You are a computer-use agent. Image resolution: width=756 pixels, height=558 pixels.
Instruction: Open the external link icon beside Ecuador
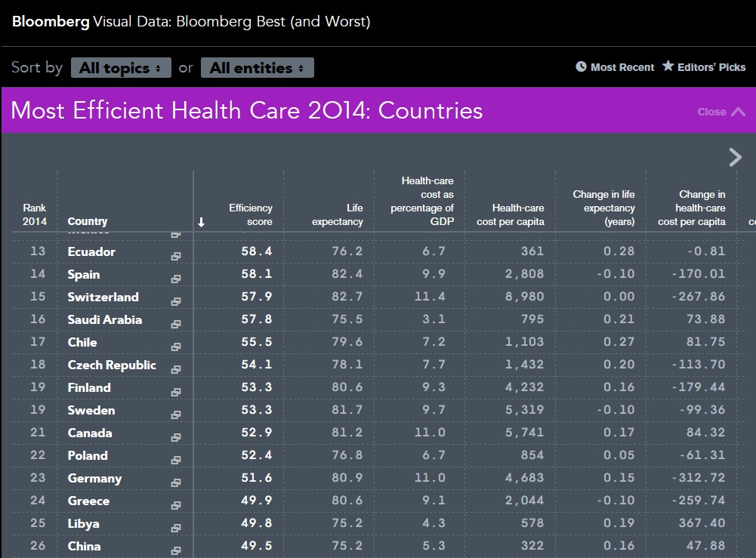pyautogui.click(x=176, y=256)
